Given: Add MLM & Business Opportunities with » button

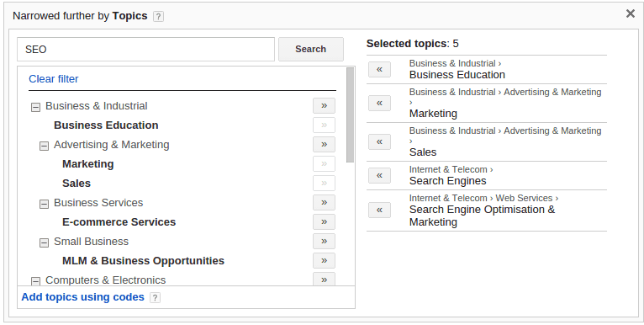Looking at the screenshot, I should pyautogui.click(x=324, y=260).
